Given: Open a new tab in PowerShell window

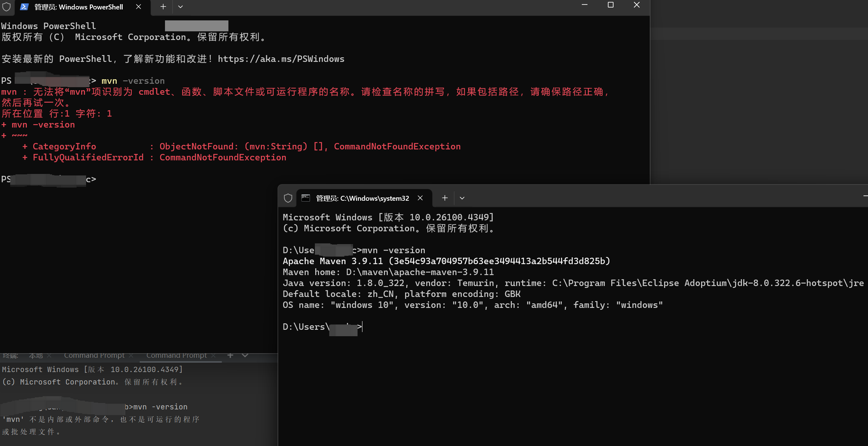Looking at the screenshot, I should 163,7.
